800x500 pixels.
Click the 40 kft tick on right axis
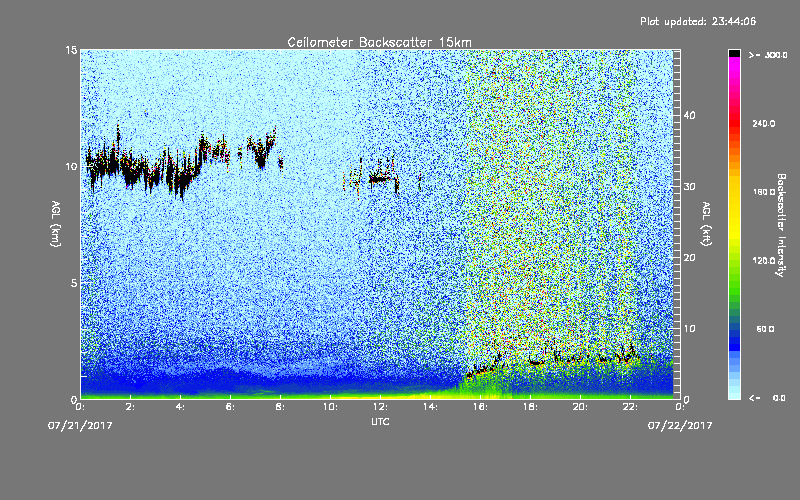click(x=689, y=115)
